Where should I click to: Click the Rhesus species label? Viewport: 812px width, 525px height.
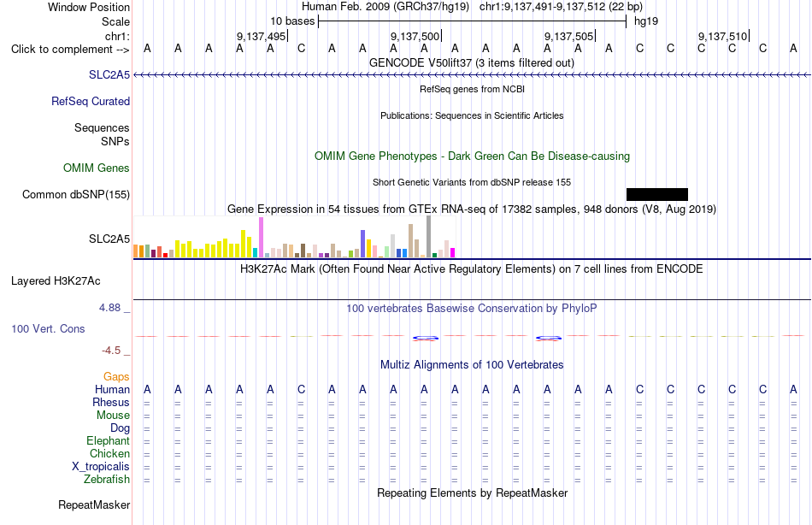point(111,402)
